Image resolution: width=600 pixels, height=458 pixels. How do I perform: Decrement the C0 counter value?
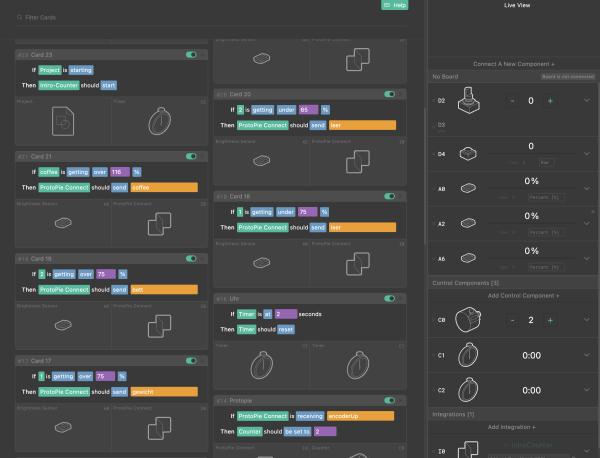pyautogui.click(x=512, y=320)
